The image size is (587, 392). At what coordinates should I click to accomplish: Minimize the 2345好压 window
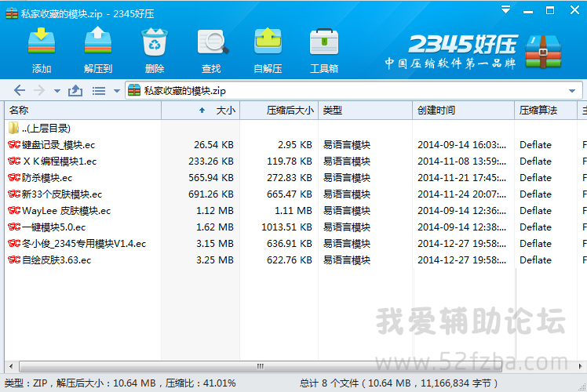coord(528,10)
